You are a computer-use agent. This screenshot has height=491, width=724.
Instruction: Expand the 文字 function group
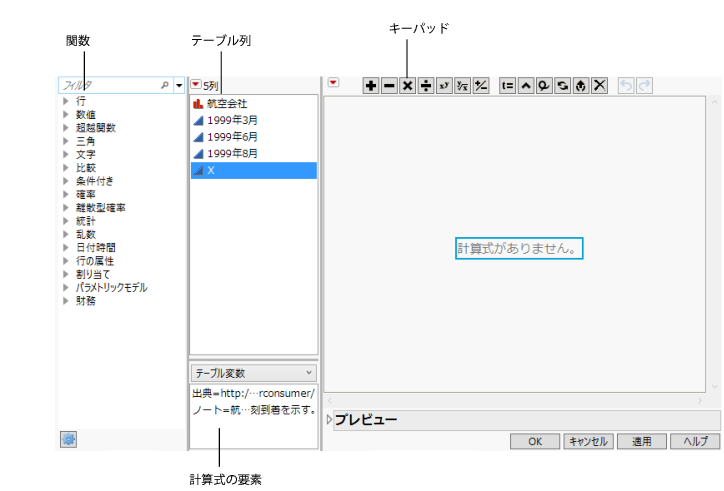tap(66, 154)
